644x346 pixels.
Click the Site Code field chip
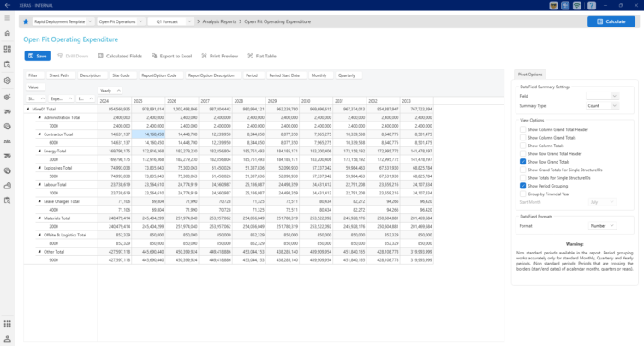[x=122, y=75]
